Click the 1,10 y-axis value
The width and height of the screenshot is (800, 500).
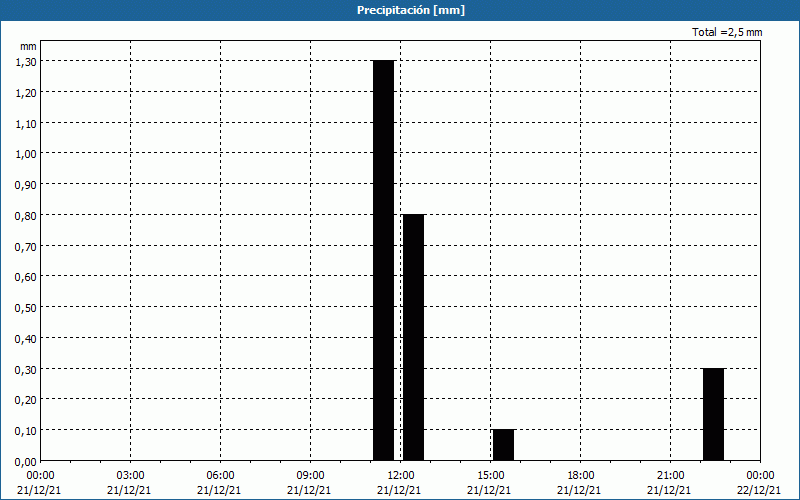tap(26, 123)
